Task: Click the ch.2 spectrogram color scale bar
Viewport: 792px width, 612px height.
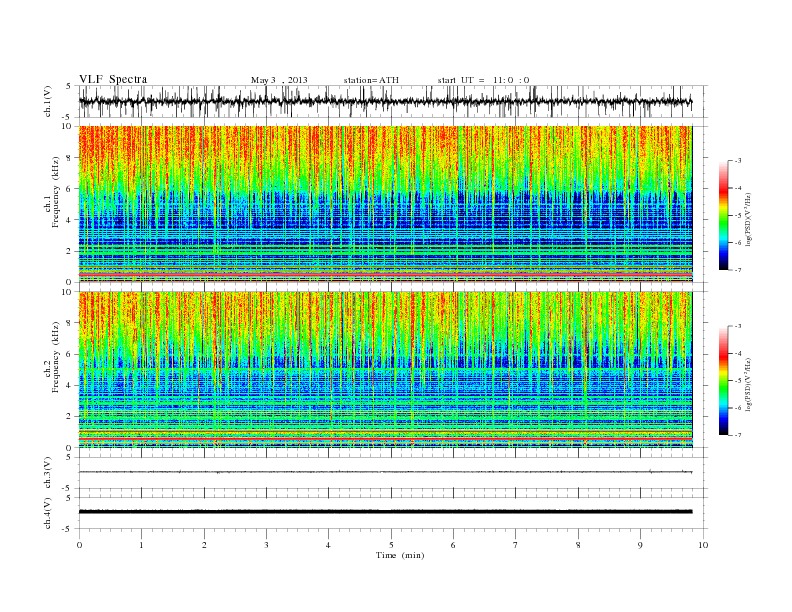Action: coord(723,381)
